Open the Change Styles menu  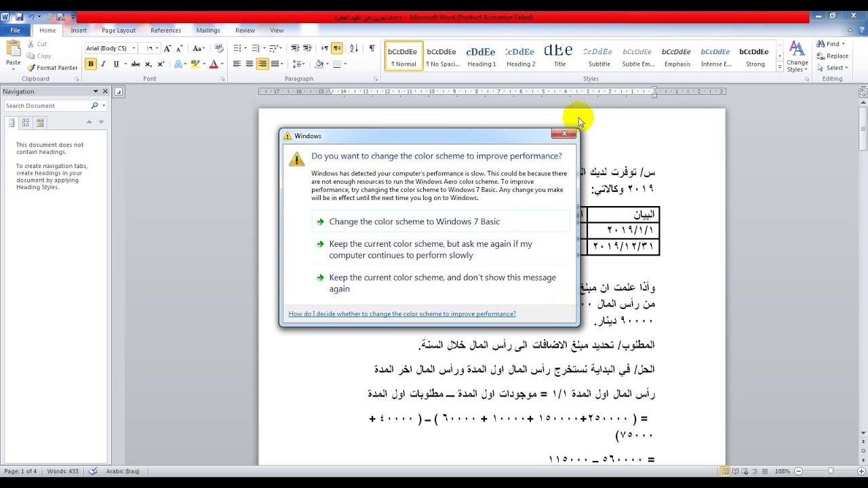pos(797,56)
